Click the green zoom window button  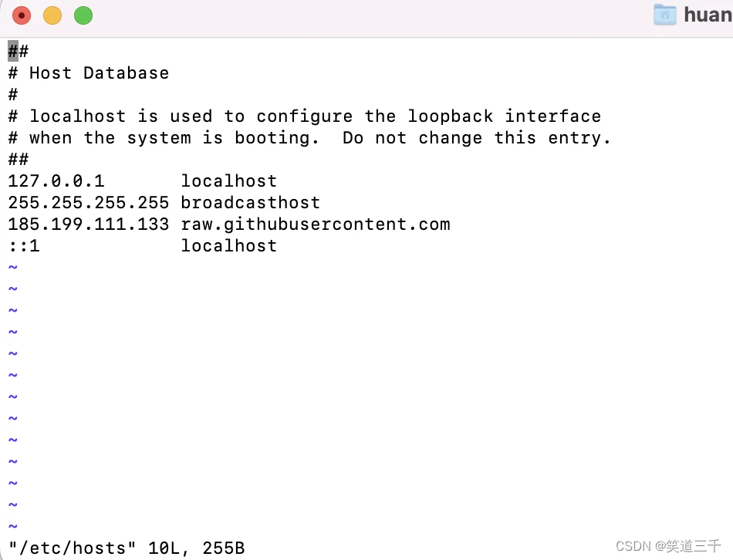[x=83, y=15]
